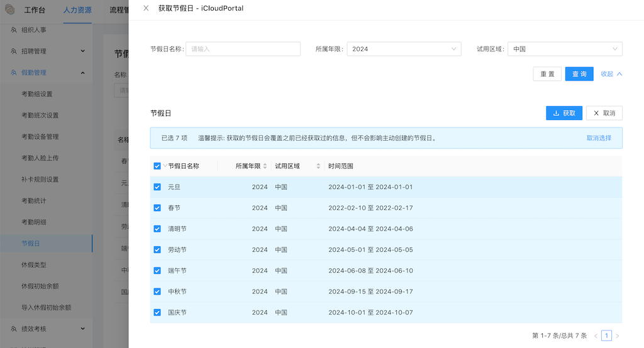Open 补卡规则设置 in sidebar

(40, 179)
